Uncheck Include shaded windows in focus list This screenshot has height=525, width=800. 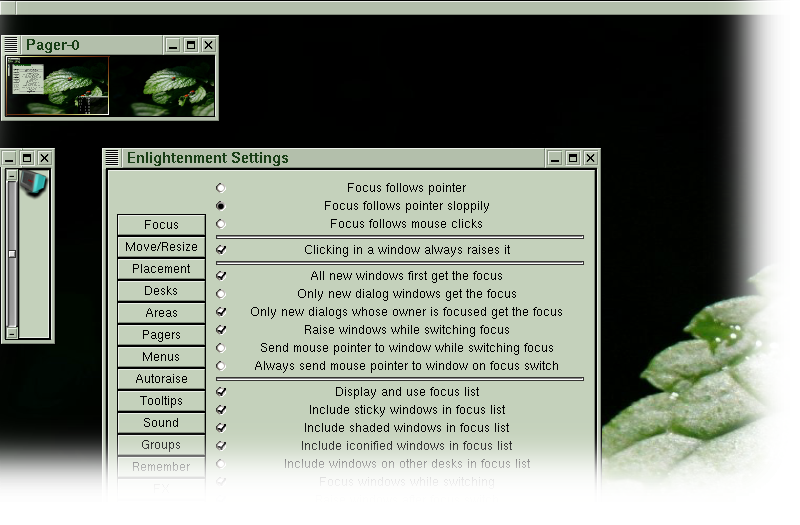tap(221, 428)
